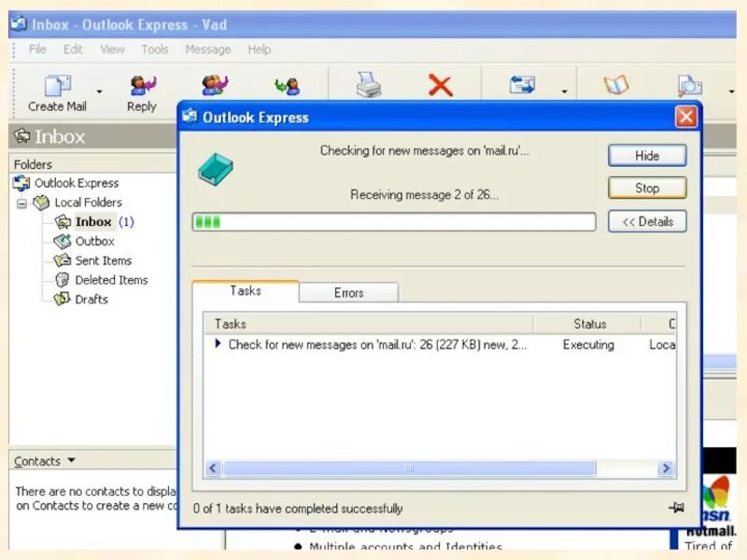
Task: Select the Outbox folder
Action: (95, 242)
